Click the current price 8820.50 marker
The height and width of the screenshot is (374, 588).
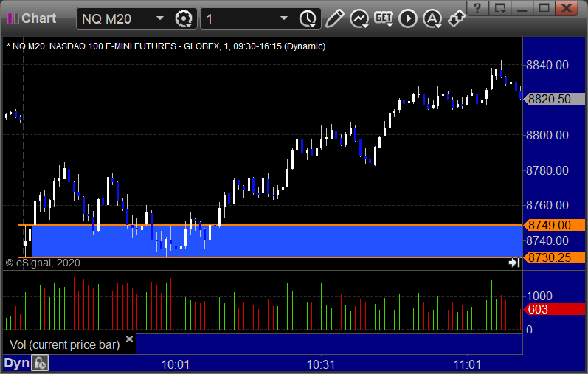554,99
